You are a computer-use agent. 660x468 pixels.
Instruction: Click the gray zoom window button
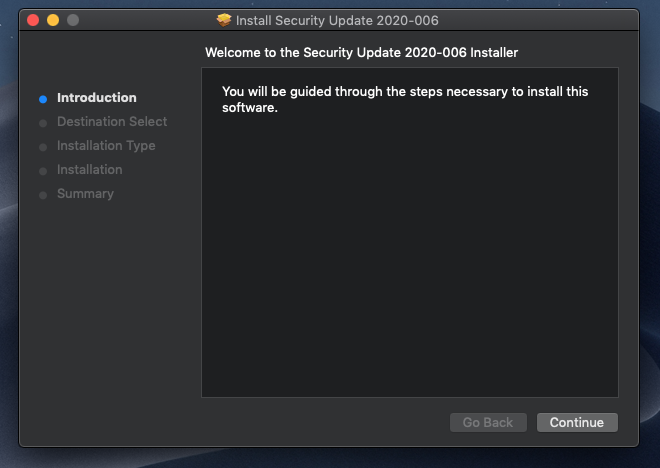pos(73,20)
